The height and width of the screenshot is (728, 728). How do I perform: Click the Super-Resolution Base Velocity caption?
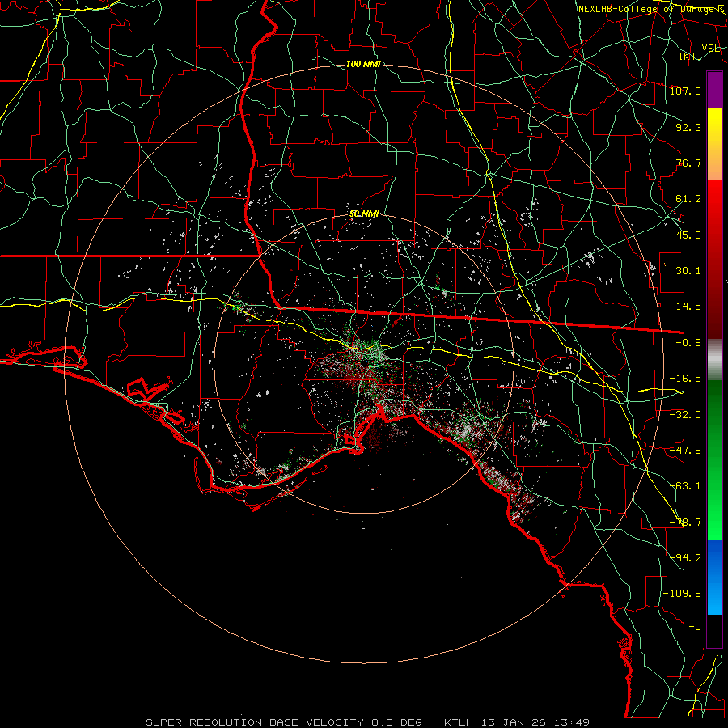pos(368,722)
